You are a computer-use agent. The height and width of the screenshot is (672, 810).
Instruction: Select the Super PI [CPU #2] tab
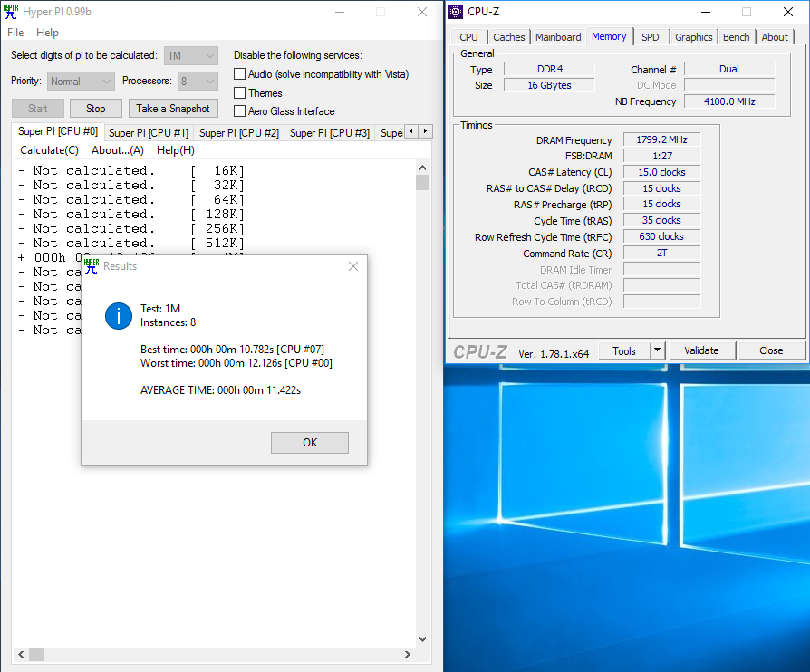238,133
